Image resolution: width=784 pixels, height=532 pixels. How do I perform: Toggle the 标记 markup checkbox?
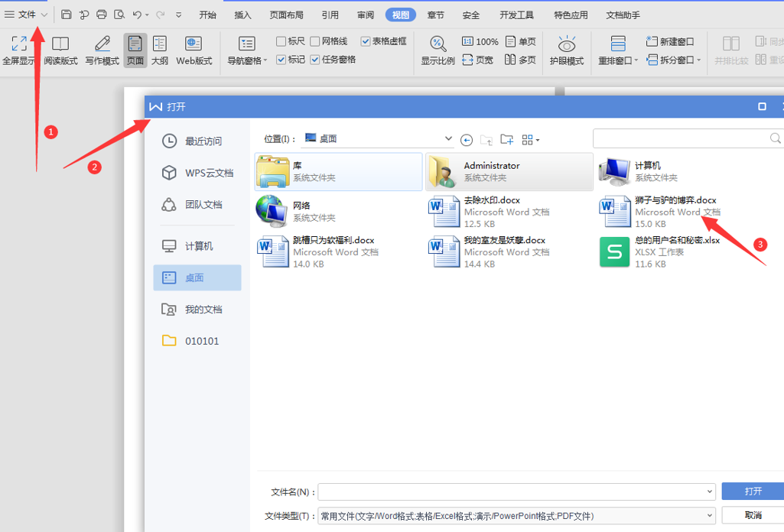pos(281,60)
